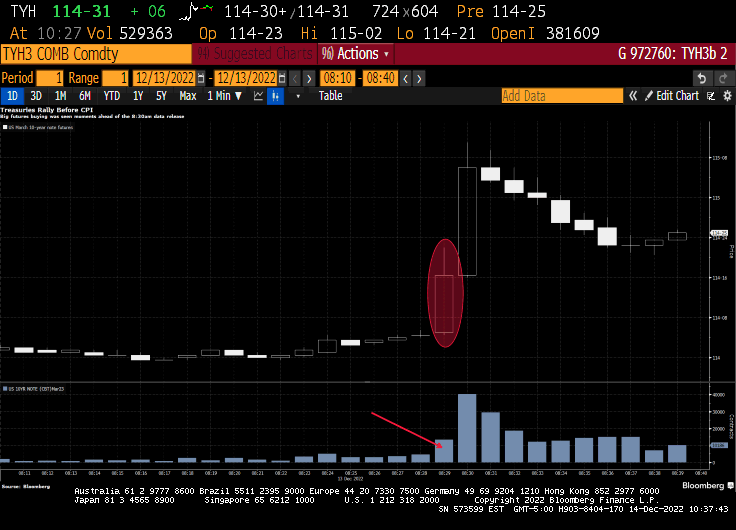Open Suggested Charts
The image size is (736, 530).
point(255,54)
